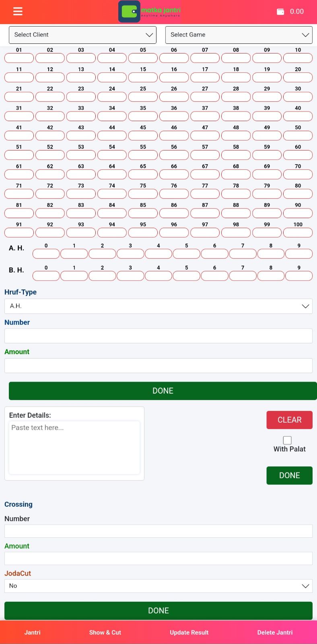317x644 pixels.
Task: Select the Crossing Number field
Action: pyautogui.click(x=158, y=531)
